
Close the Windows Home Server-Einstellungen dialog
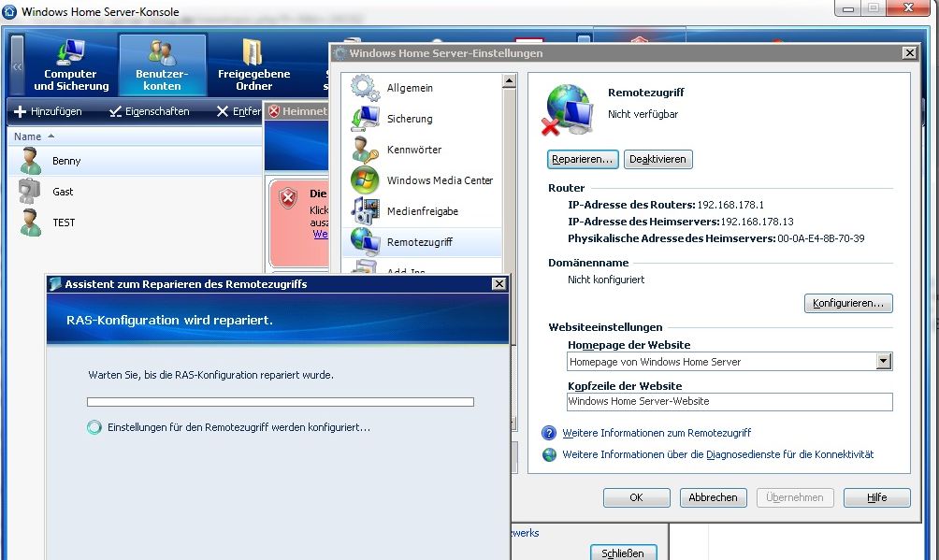pyautogui.click(x=910, y=53)
